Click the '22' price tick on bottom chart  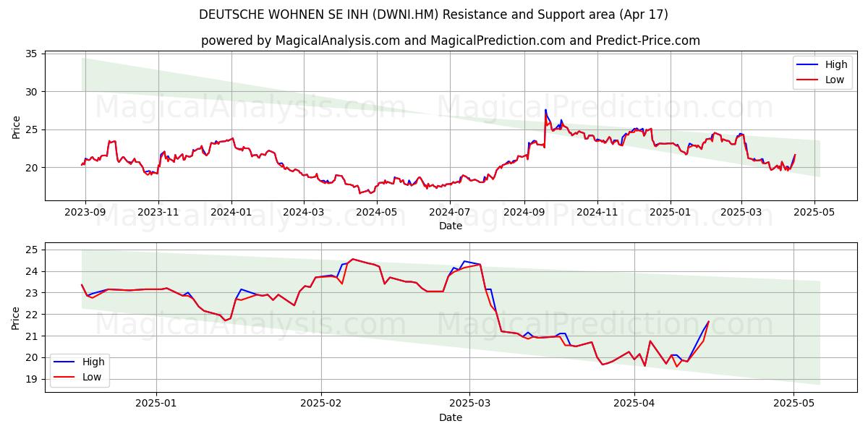pyautogui.click(x=32, y=315)
